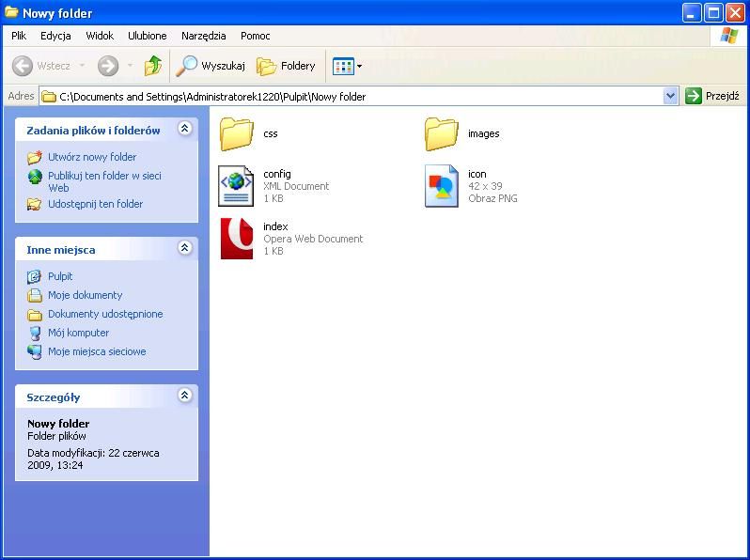
Task: Open the views icon menu
Action: click(x=343, y=66)
